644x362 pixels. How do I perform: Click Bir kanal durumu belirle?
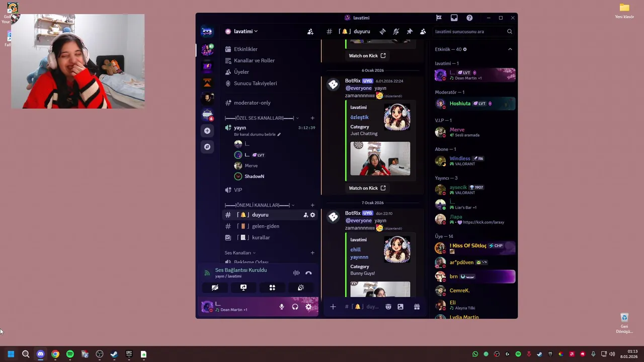[x=257, y=134]
